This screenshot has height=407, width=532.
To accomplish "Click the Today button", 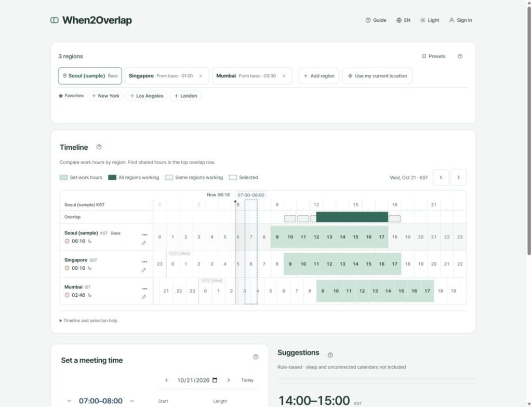I will (247, 380).
